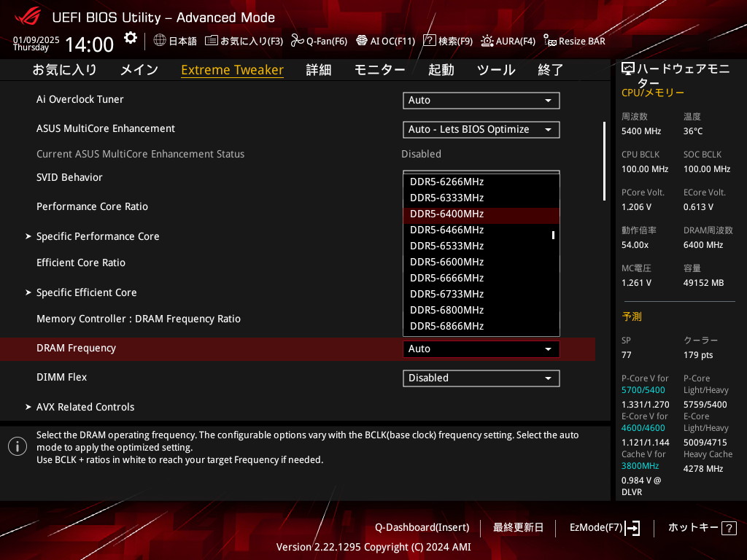
Task: Open ASUS MultiCore Enhancement dropdown
Action: (x=481, y=129)
